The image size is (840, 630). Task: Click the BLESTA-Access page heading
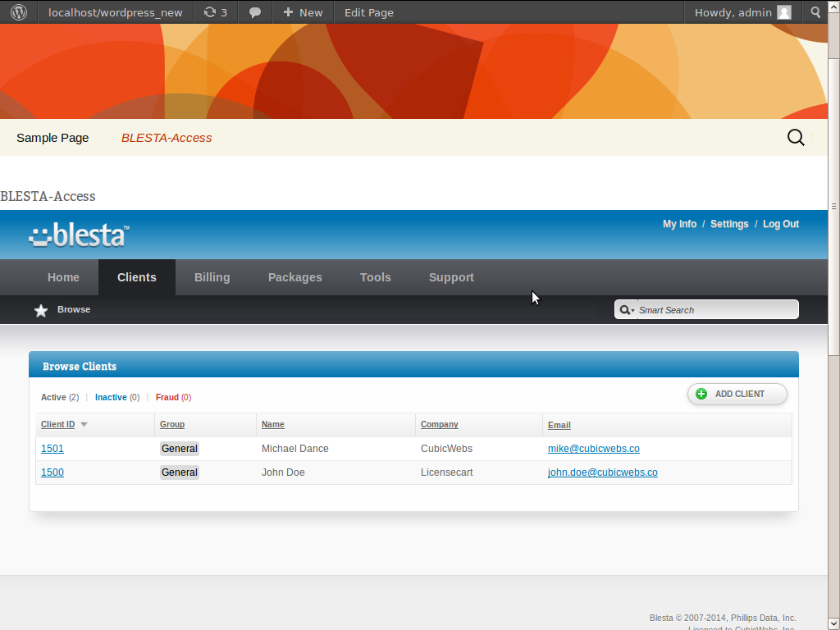click(48, 197)
